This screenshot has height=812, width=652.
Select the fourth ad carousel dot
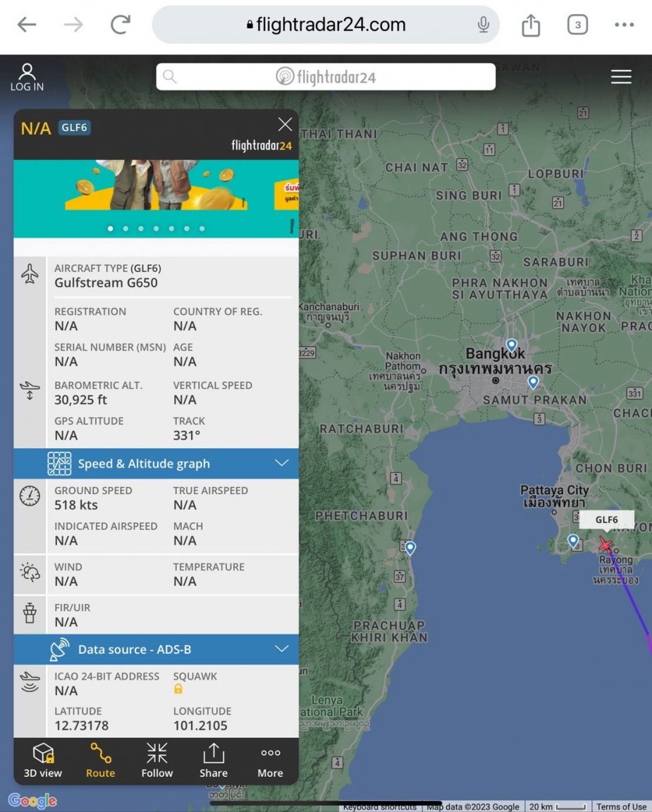click(x=156, y=228)
